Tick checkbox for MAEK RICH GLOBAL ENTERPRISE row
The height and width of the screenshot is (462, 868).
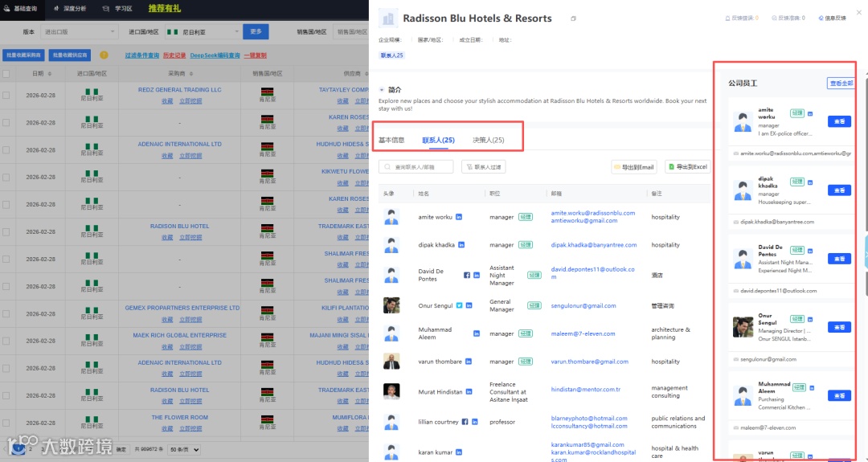[x=6, y=341]
